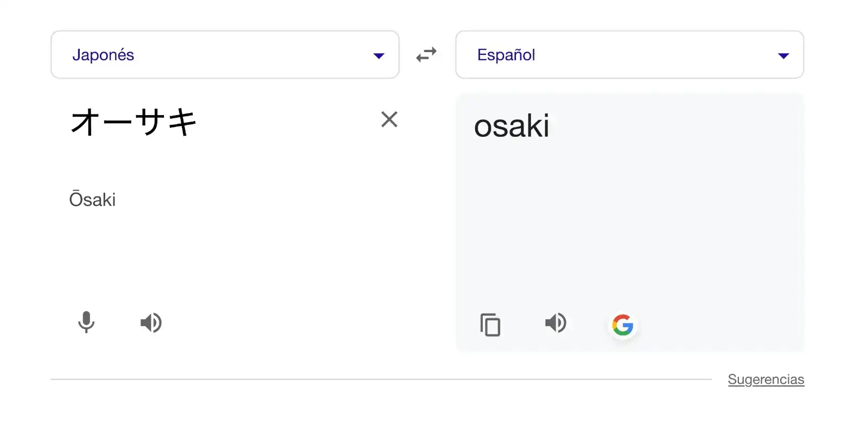Open the Sugerencias link
Viewport: 868px width, 431px height.
[765, 379]
